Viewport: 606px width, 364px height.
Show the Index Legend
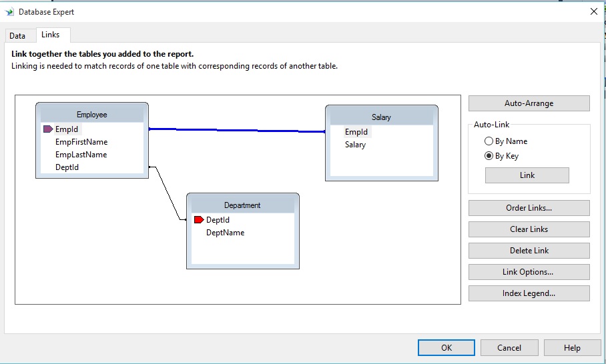tap(529, 293)
